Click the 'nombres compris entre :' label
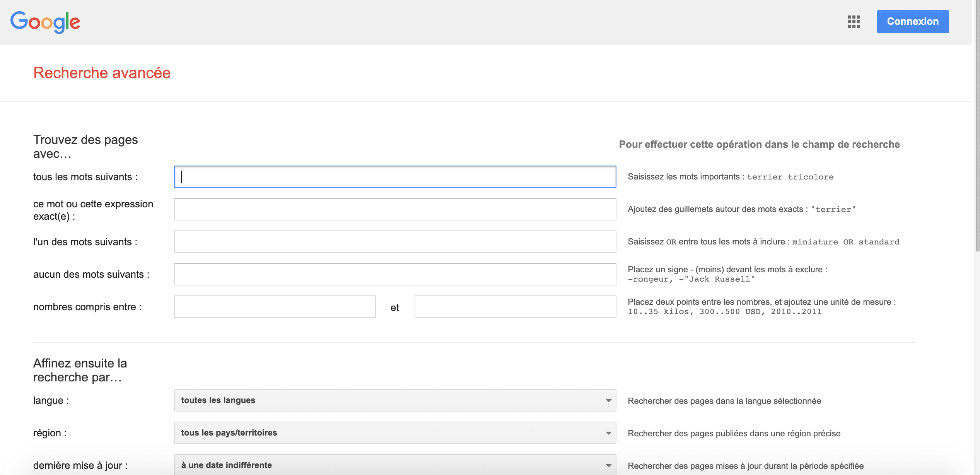 click(87, 307)
